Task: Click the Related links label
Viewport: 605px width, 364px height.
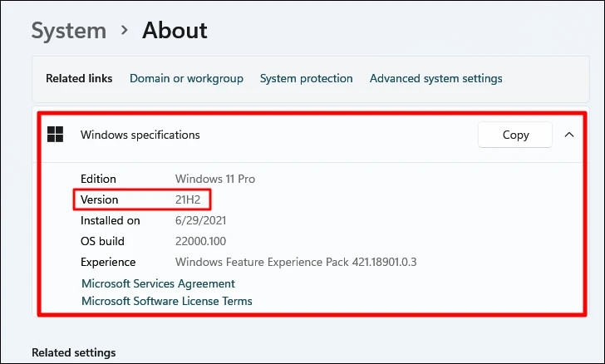Action: 79,78
